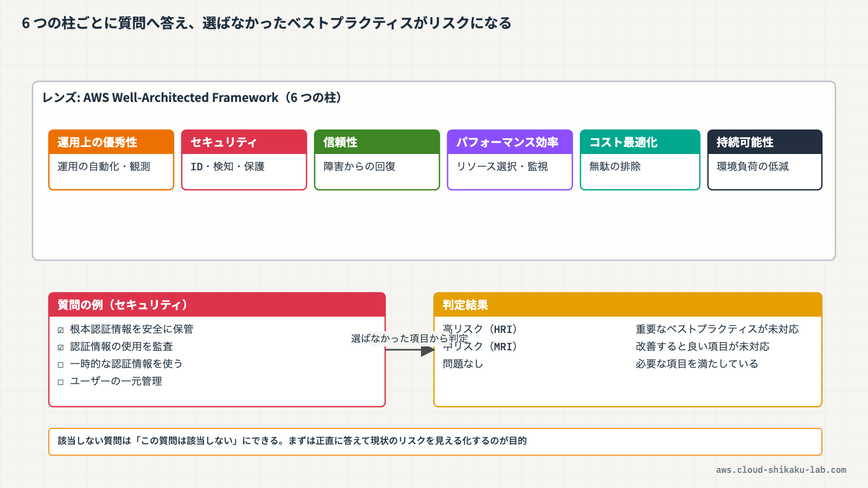The width and height of the screenshot is (868, 488).
Task: Click the パフォーマンス効率 pillar header
Action: [x=510, y=142]
